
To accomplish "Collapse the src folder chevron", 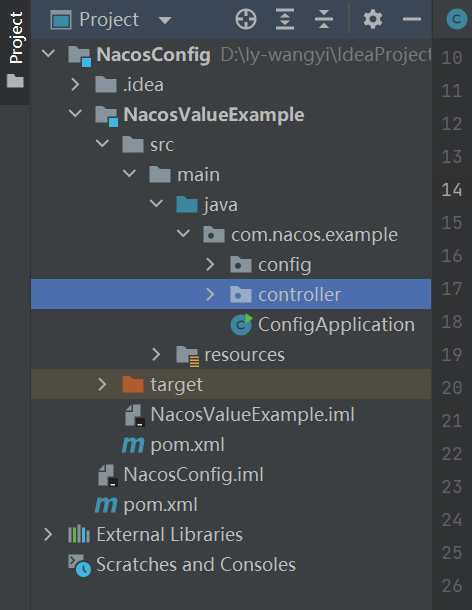I will pyautogui.click(x=102, y=143).
